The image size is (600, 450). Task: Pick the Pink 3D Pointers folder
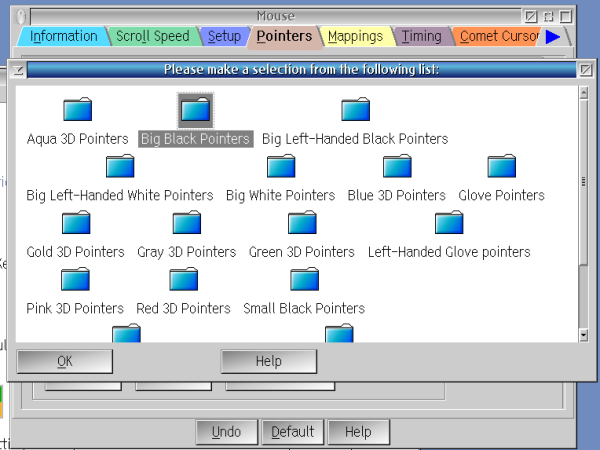76,279
